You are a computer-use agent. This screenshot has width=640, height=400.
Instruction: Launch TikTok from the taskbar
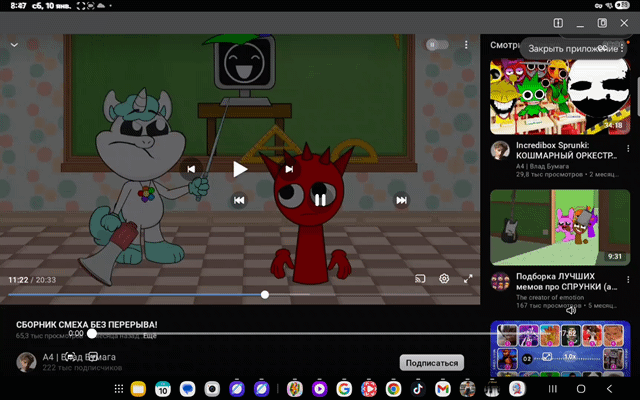[419, 388]
